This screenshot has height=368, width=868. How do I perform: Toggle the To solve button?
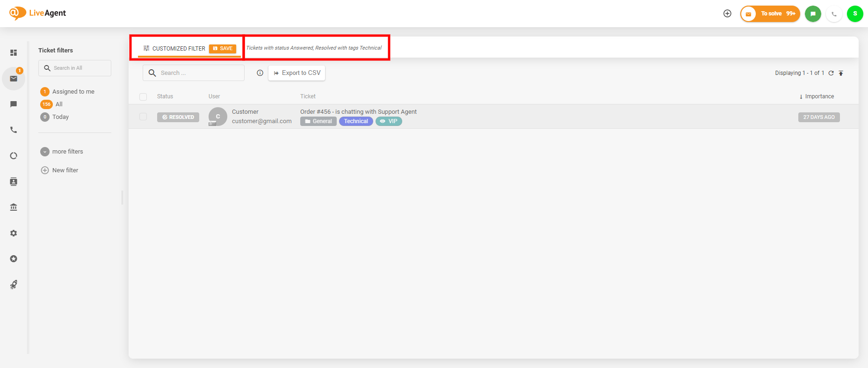[x=770, y=14]
